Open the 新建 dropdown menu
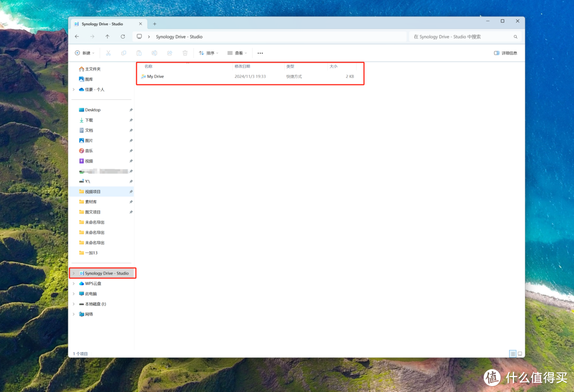 [x=85, y=53]
